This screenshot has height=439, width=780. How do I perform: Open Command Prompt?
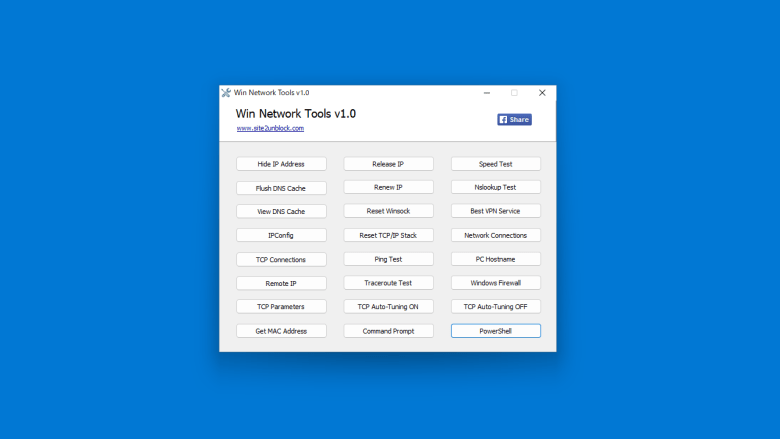point(389,331)
